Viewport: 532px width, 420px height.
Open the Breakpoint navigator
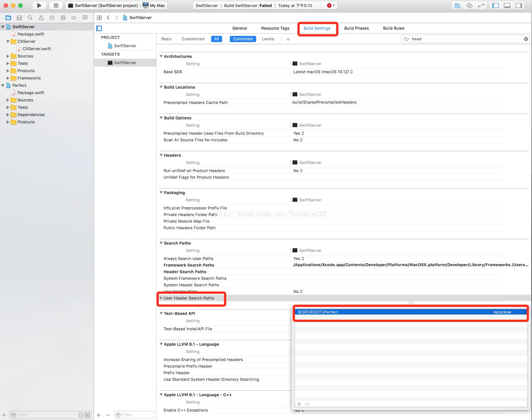[74, 18]
